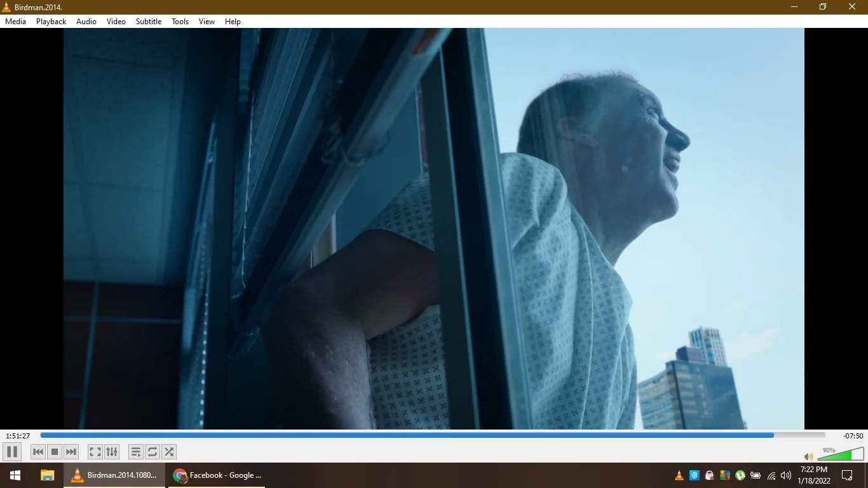Open the uTorrent tray icon
This screenshot has width=868, height=488.
click(x=740, y=475)
